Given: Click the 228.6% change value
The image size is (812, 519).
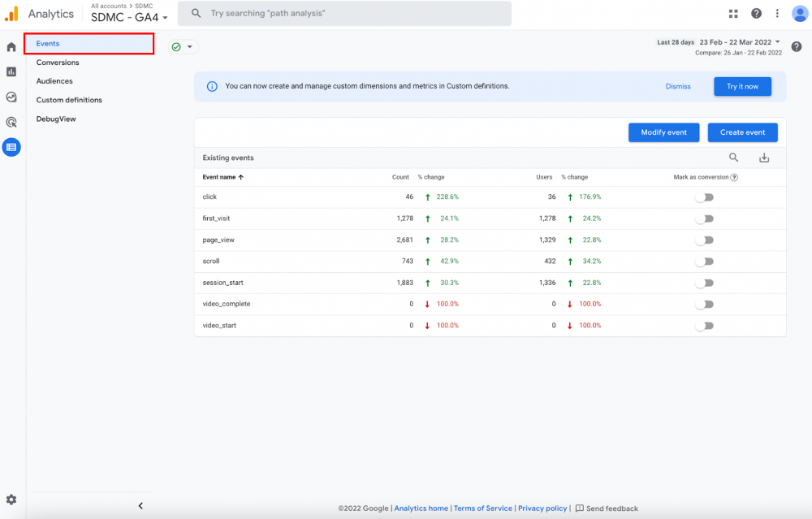Looking at the screenshot, I should [447, 197].
